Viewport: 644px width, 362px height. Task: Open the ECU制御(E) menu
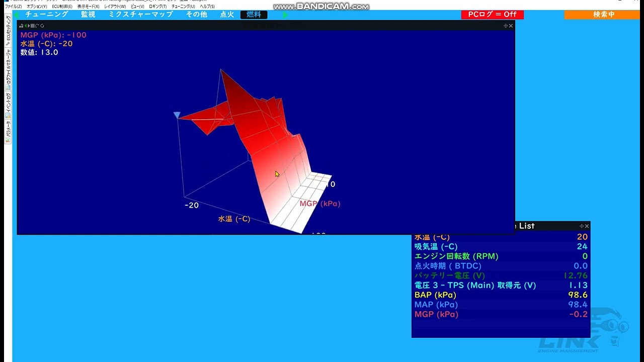(x=62, y=7)
